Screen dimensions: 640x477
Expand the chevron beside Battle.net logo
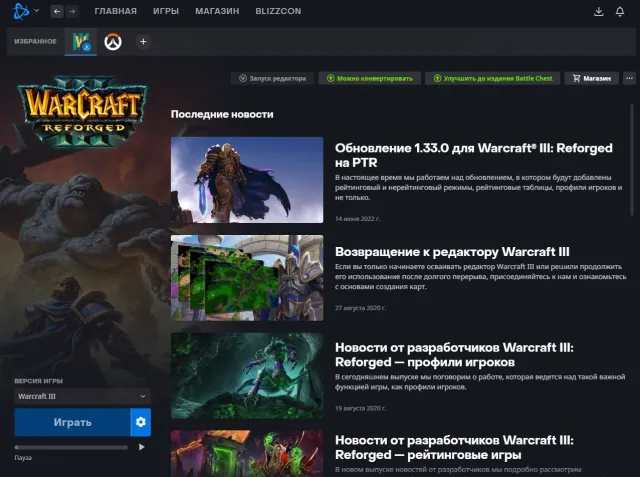(37, 11)
